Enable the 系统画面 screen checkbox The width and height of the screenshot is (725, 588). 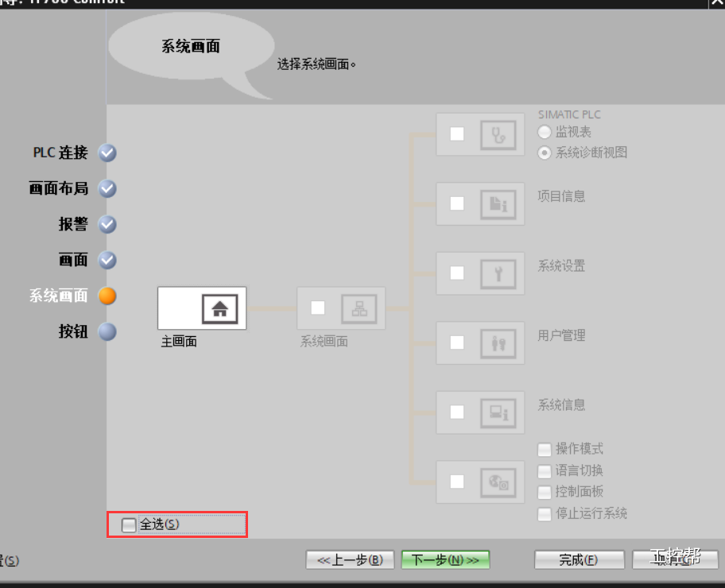pyautogui.click(x=318, y=308)
